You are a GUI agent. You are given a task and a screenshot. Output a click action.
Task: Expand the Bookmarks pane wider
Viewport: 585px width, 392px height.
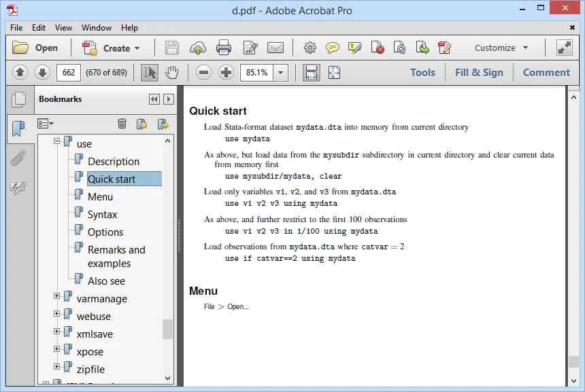click(168, 99)
